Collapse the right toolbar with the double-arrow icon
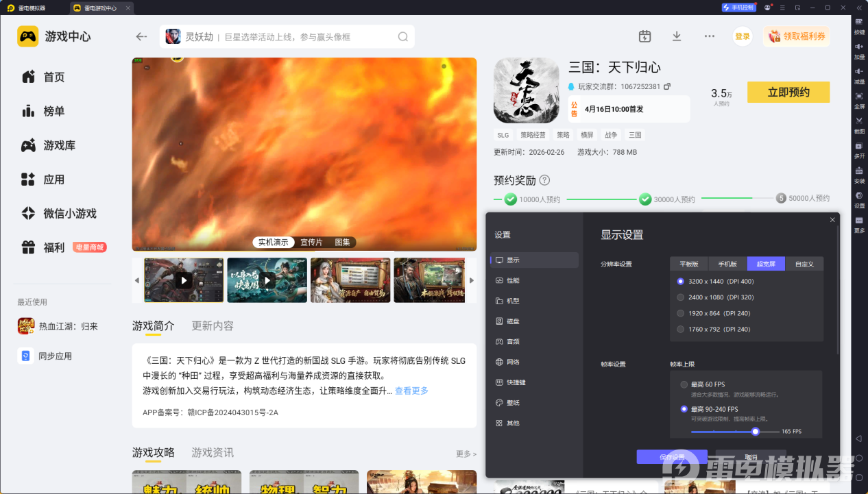Viewport: 868px width, 494px height. [859, 8]
